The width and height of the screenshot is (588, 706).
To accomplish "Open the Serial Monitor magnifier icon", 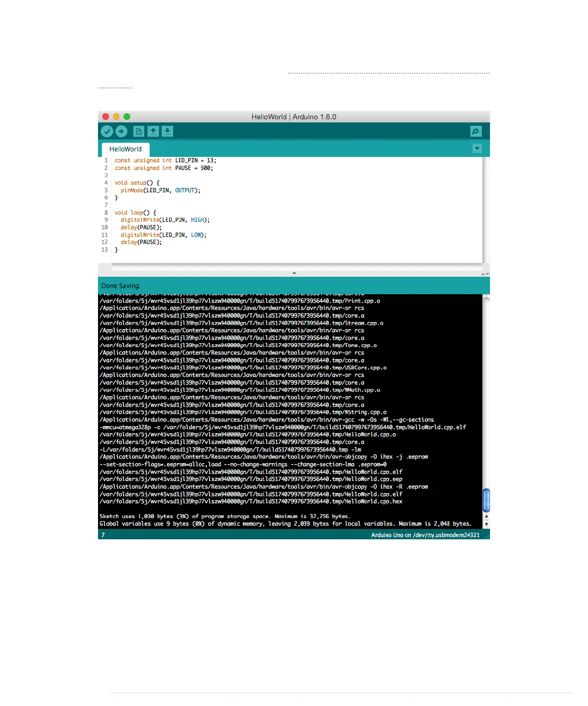I will coord(476,131).
